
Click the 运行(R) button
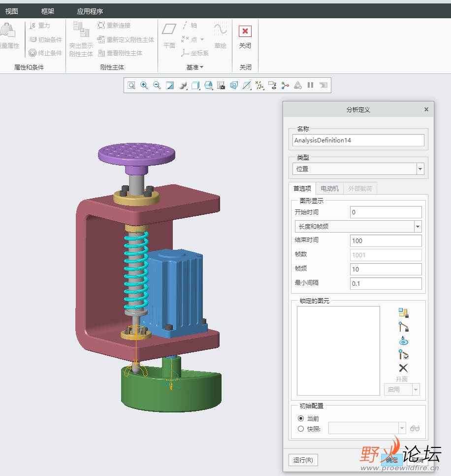[303, 460]
